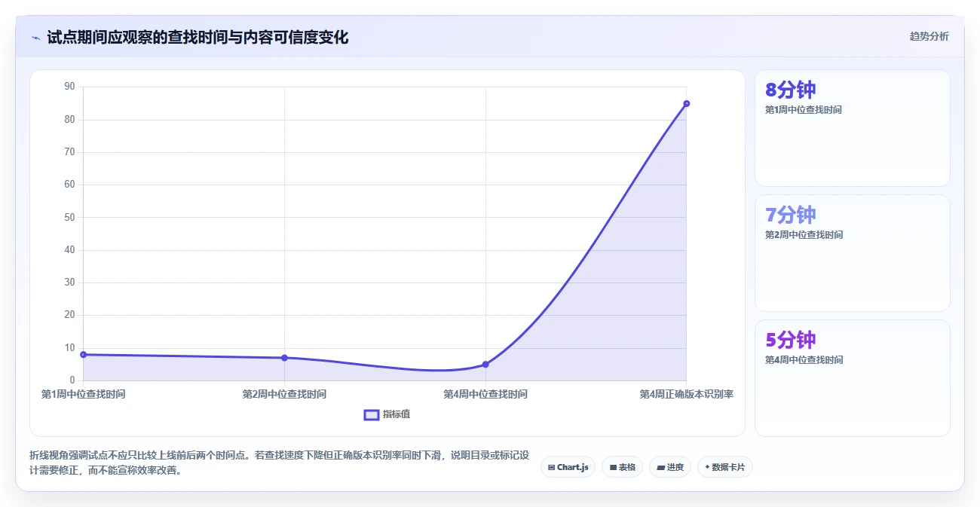
Task: Click the x-axis label 第4周正确版本识别率
Action: tap(687, 394)
